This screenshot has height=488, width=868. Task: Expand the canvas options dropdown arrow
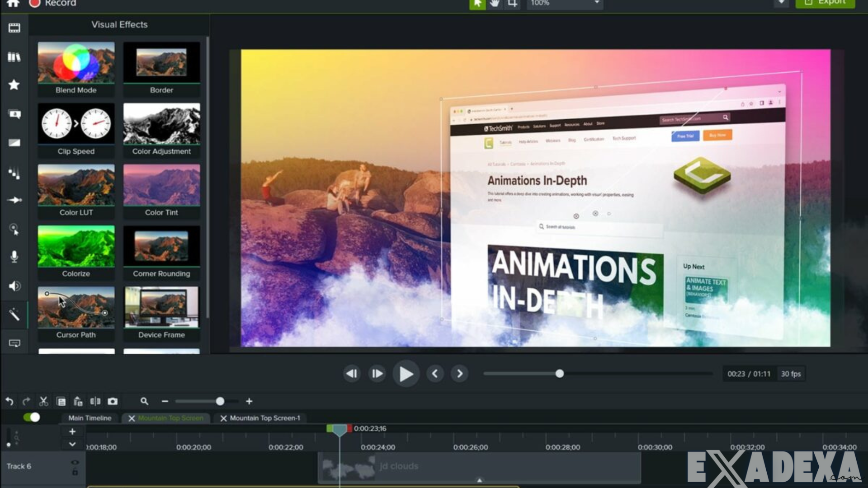coord(782,4)
